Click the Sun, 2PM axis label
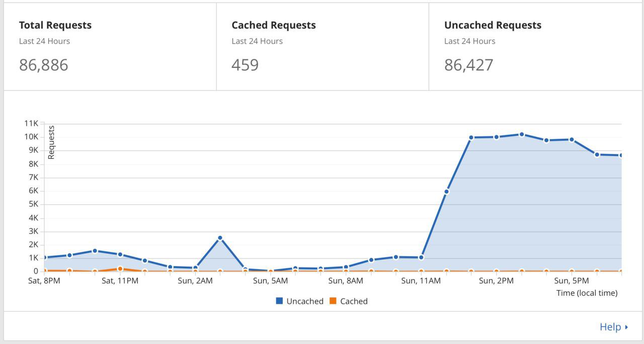 [496, 281]
